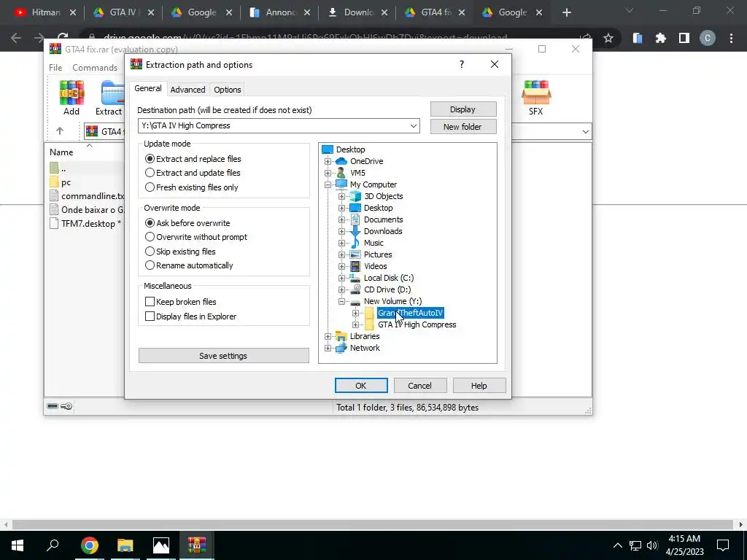This screenshot has width=747, height=560.
Task: Expand the OneDrive tree node
Action: 328,161
